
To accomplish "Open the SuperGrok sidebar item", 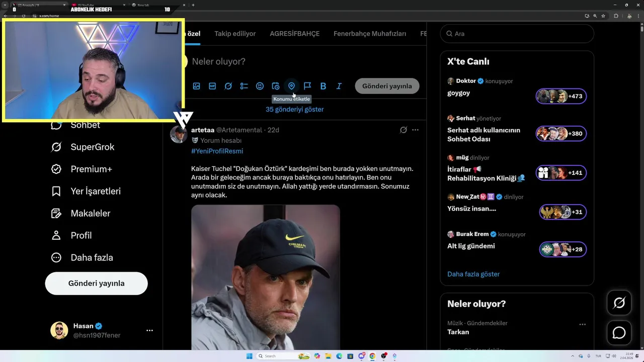I will (x=83, y=147).
